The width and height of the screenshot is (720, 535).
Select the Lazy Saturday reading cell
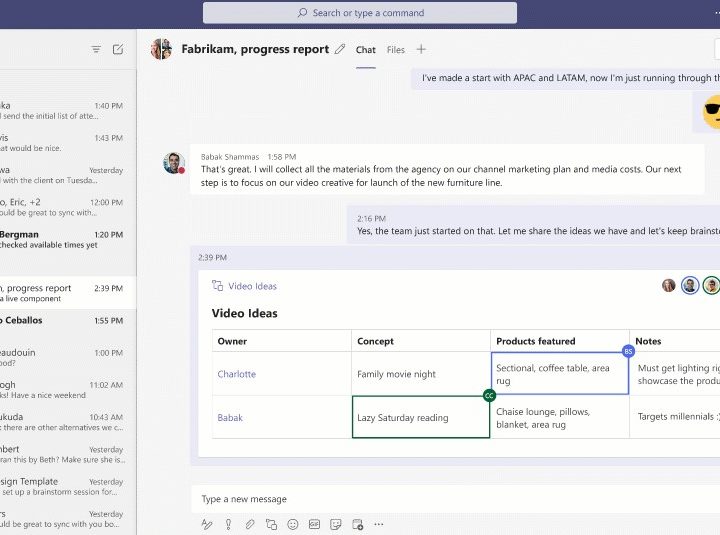pyautogui.click(x=421, y=417)
